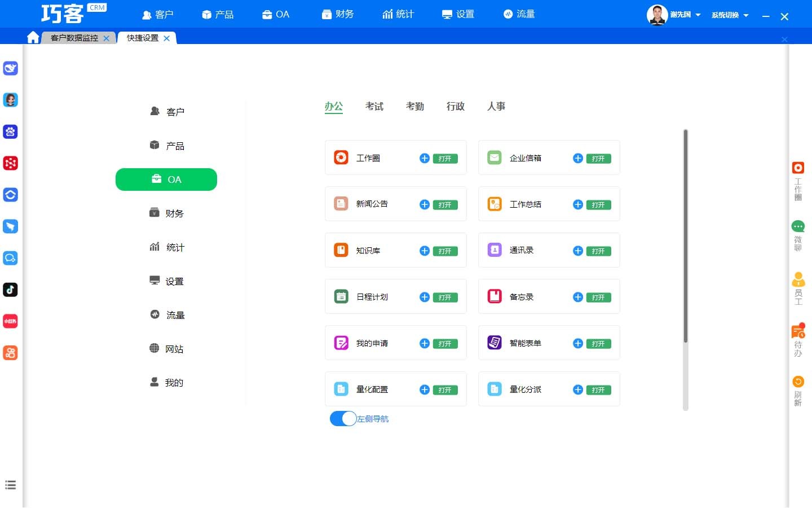
Task: Switch to the 考勤 tab
Action: [x=414, y=106]
